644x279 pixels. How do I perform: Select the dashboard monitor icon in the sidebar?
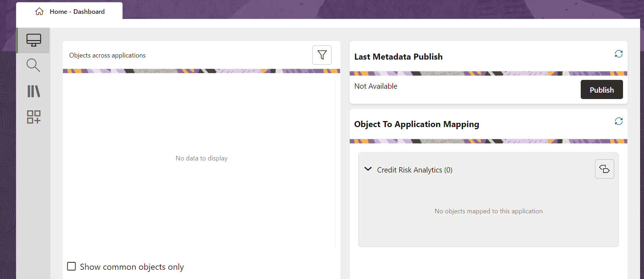33,40
